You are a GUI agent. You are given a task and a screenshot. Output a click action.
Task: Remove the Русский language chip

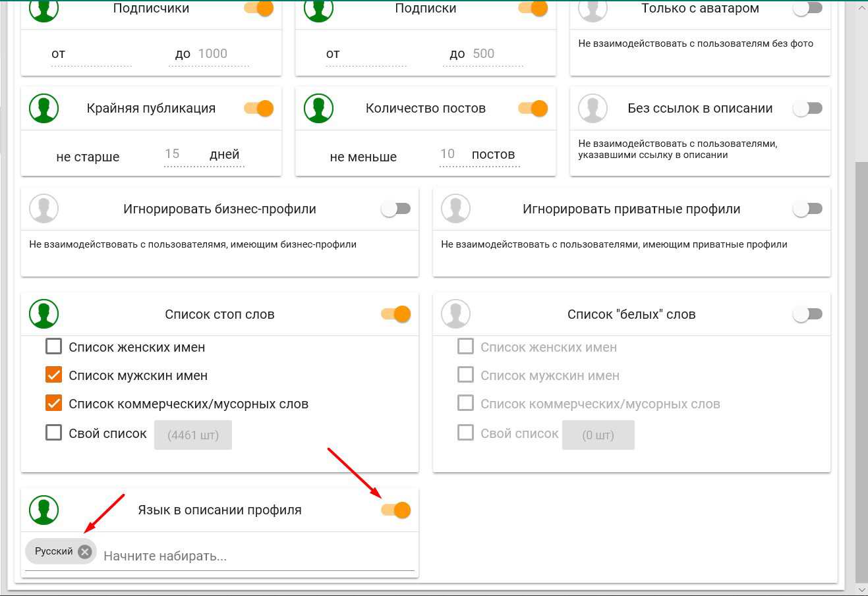[84, 552]
